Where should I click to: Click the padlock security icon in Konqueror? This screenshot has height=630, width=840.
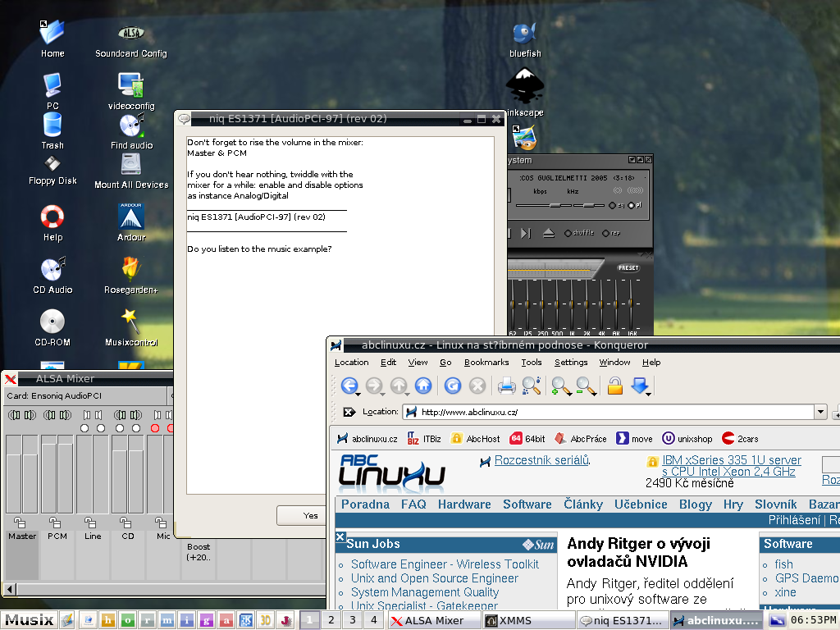(x=615, y=386)
